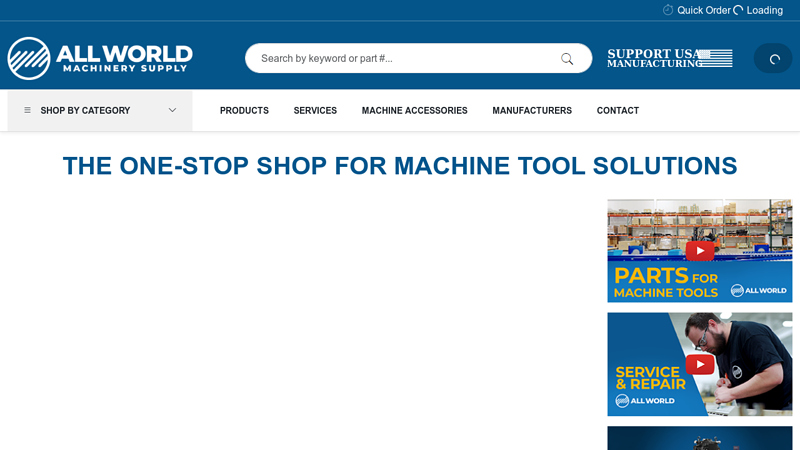Play the Service & Repair video
Screen dimensions: 800x450
coord(700,364)
